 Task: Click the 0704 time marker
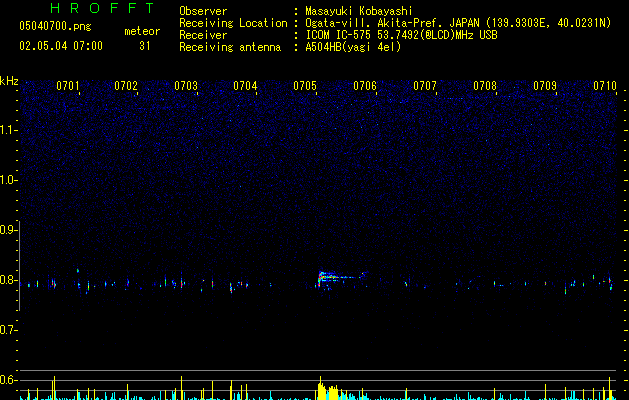pyautogui.click(x=245, y=86)
